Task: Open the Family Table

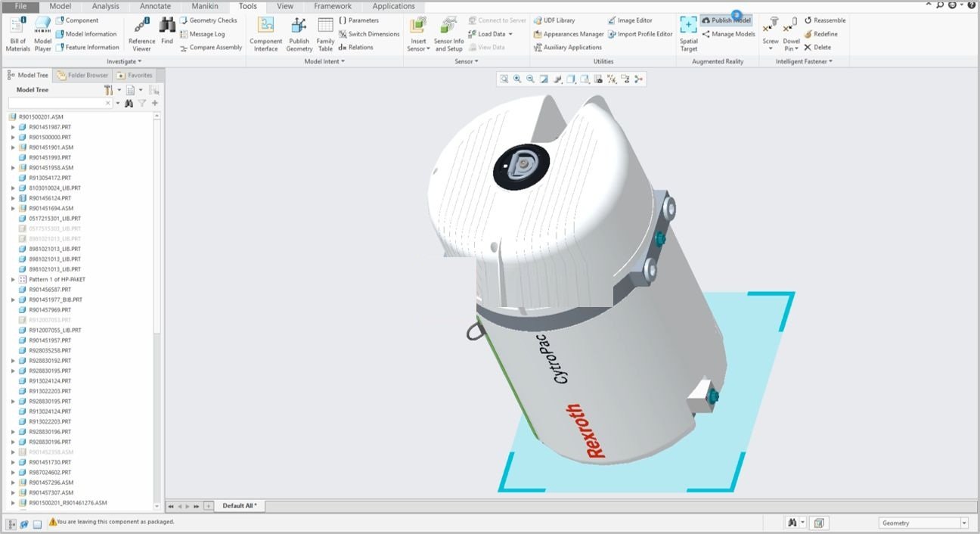Action: point(325,34)
